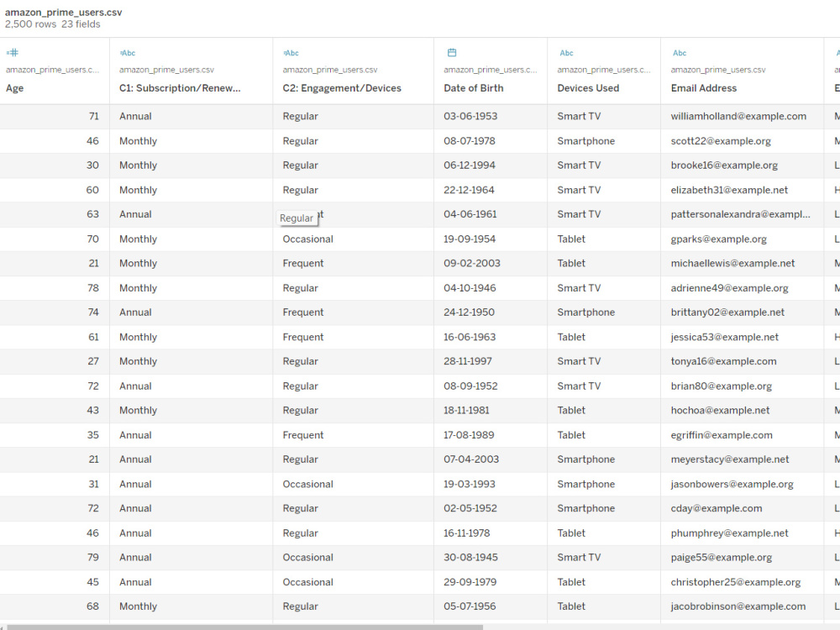This screenshot has width=840, height=630.
Task: Click date of birth 28-11-1997
Action: point(468,361)
